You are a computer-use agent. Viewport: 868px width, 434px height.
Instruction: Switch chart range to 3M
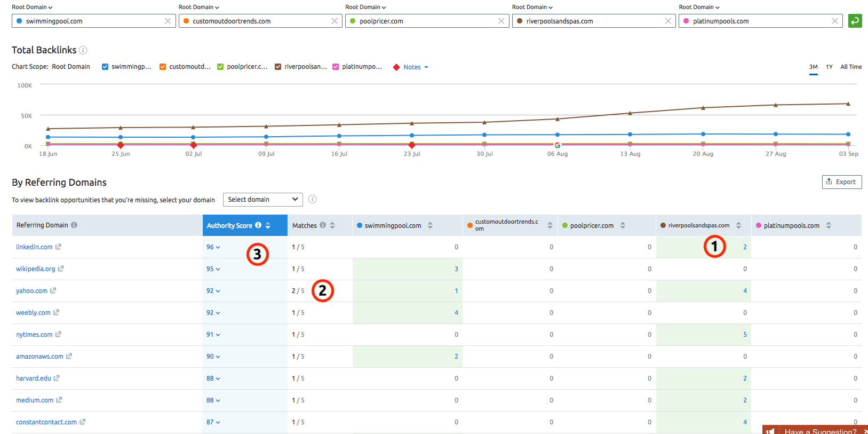(813, 67)
